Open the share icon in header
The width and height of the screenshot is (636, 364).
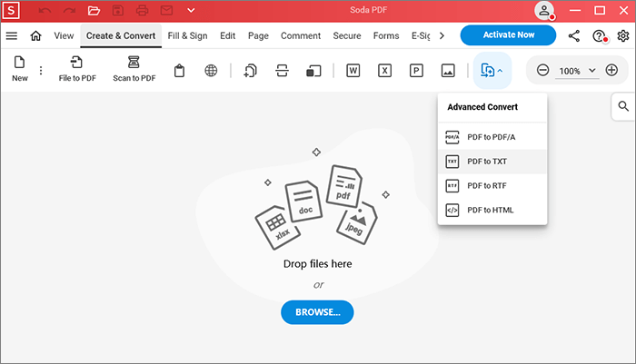click(x=574, y=36)
